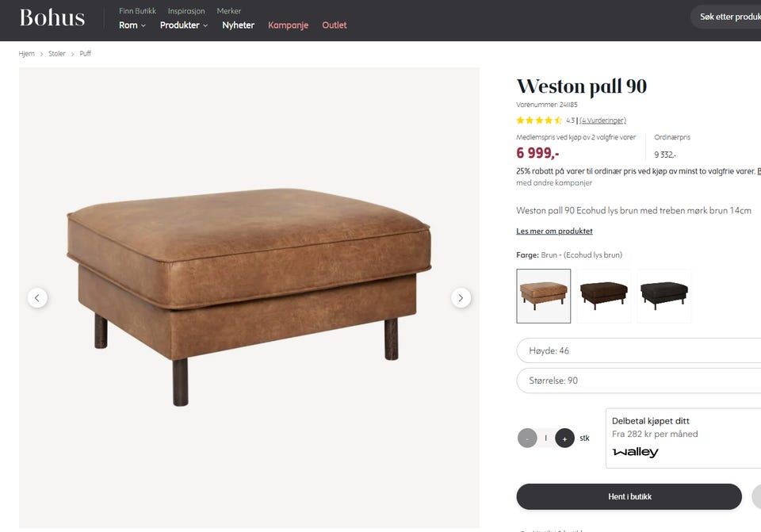
Task: Open the Outlet section
Action: coord(335,25)
